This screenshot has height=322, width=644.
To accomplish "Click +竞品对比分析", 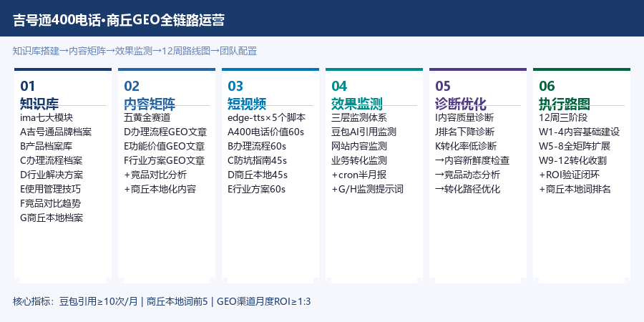I will (x=155, y=175).
